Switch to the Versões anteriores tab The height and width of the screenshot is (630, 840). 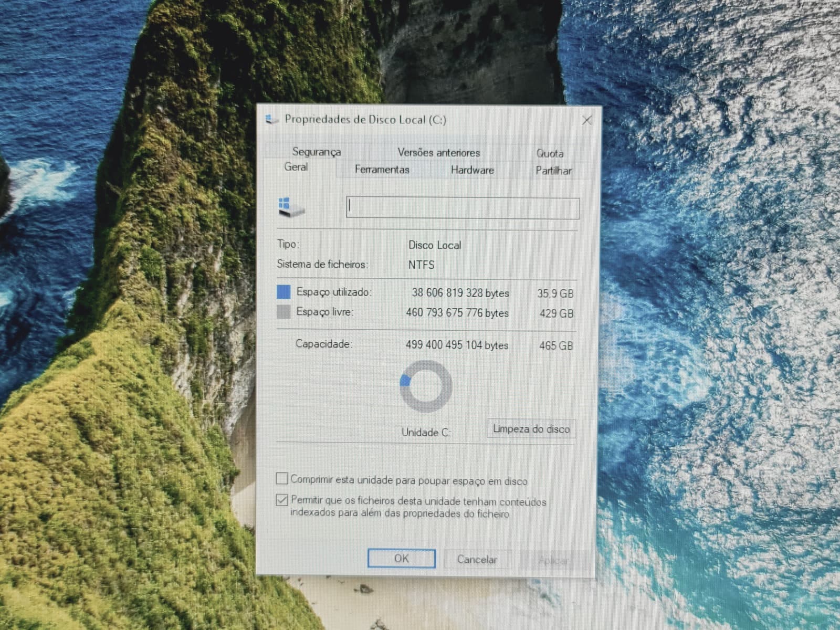click(x=438, y=153)
